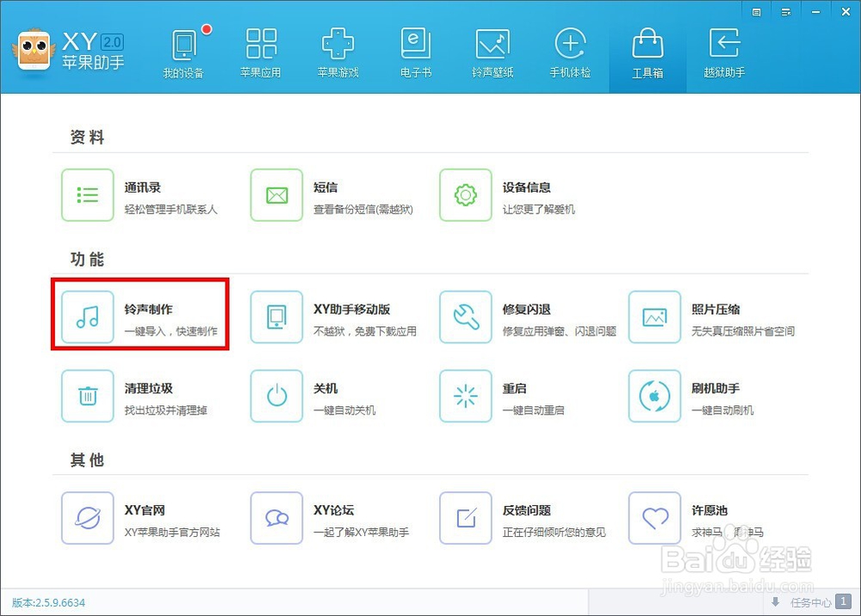Open the 照片压缩 picture icon

654,317
